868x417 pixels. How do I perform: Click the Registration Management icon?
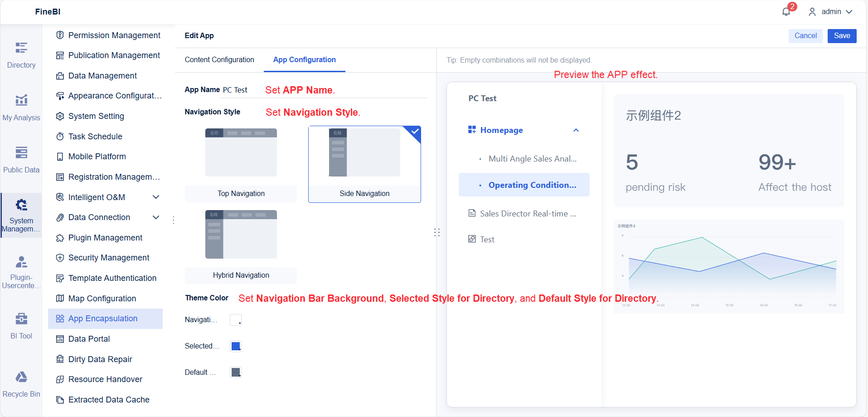coord(60,177)
